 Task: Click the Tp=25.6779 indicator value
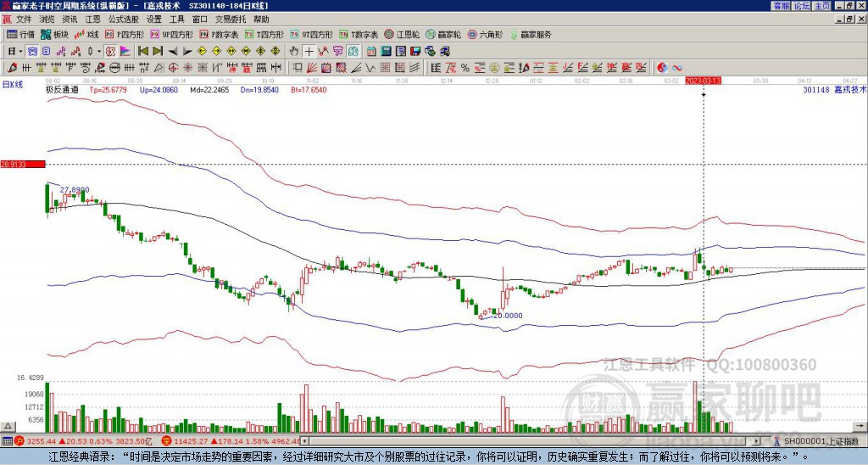108,89
